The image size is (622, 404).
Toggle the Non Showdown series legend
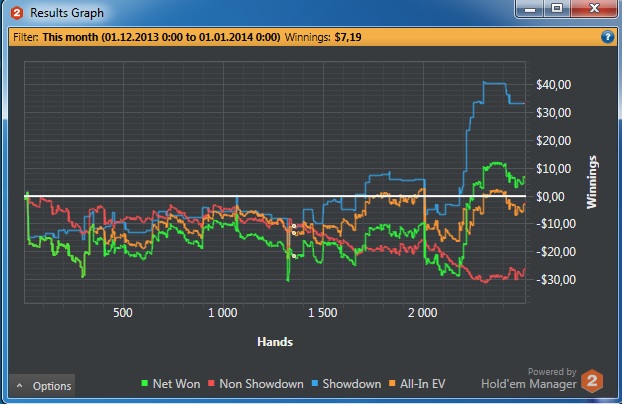tap(256, 384)
